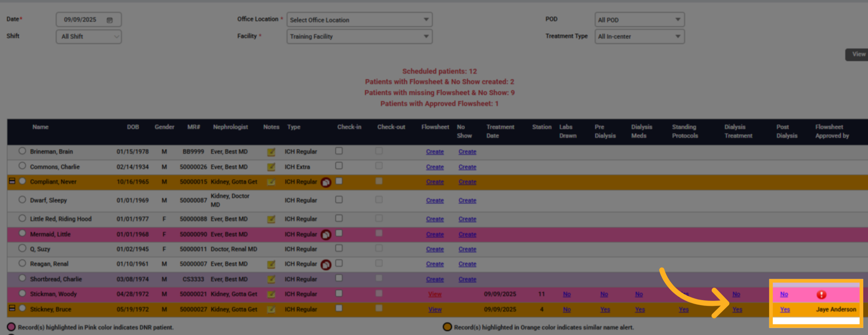The image size is (868, 335).
Task: Click the red exclamation alert icon for Stickman
Action: pos(821,295)
